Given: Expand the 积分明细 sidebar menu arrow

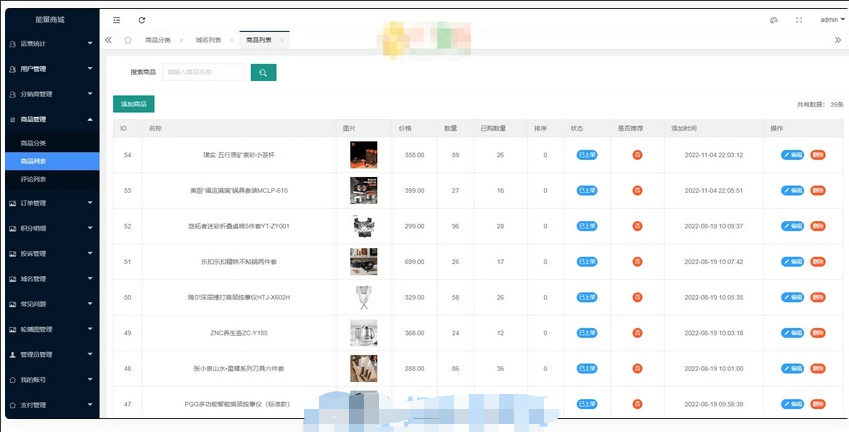Looking at the screenshot, I should 90,228.
